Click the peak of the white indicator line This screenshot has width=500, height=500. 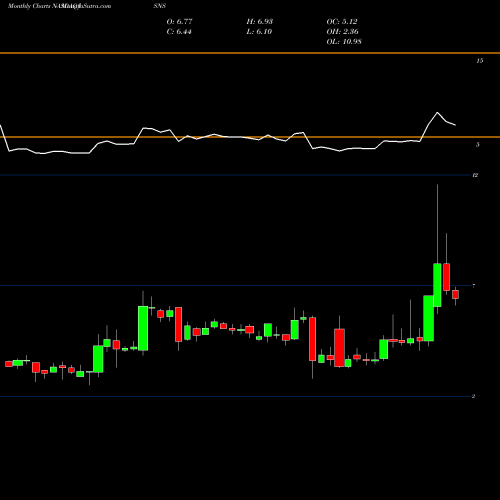click(x=437, y=113)
